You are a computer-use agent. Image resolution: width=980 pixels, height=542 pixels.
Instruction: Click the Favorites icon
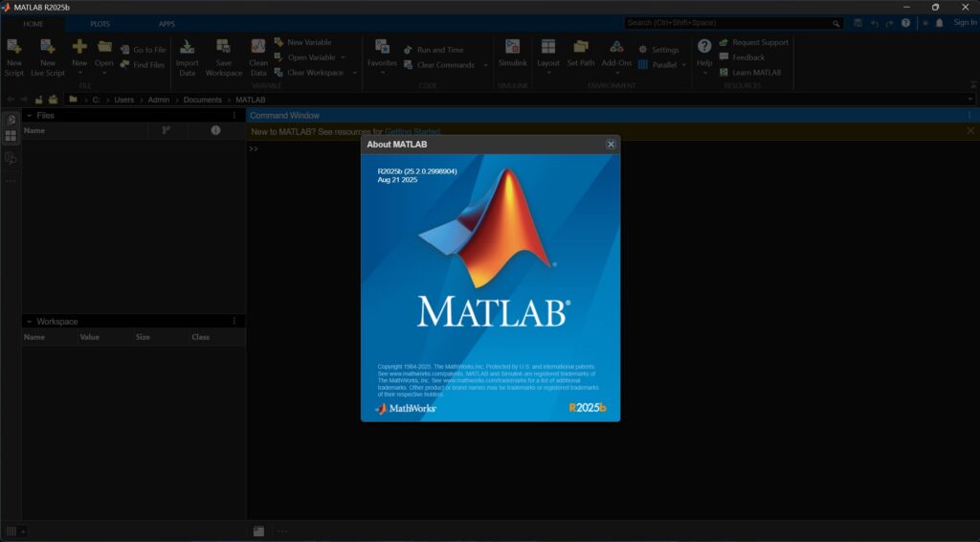tap(382, 46)
